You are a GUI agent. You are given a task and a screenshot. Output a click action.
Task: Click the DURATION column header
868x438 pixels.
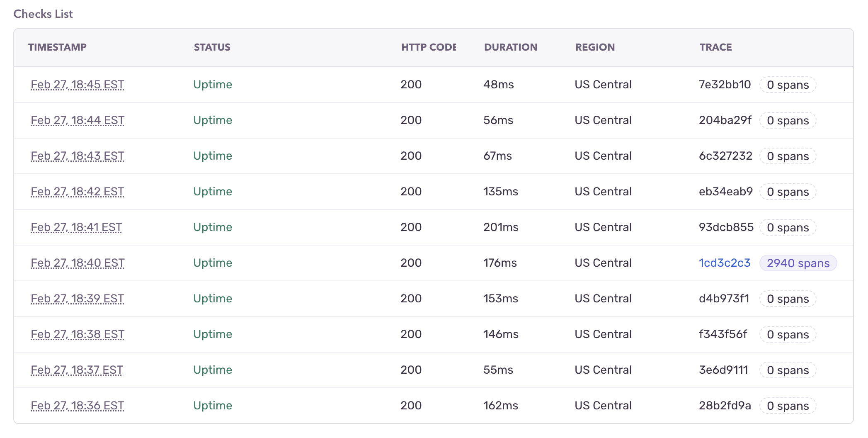coord(511,47)
